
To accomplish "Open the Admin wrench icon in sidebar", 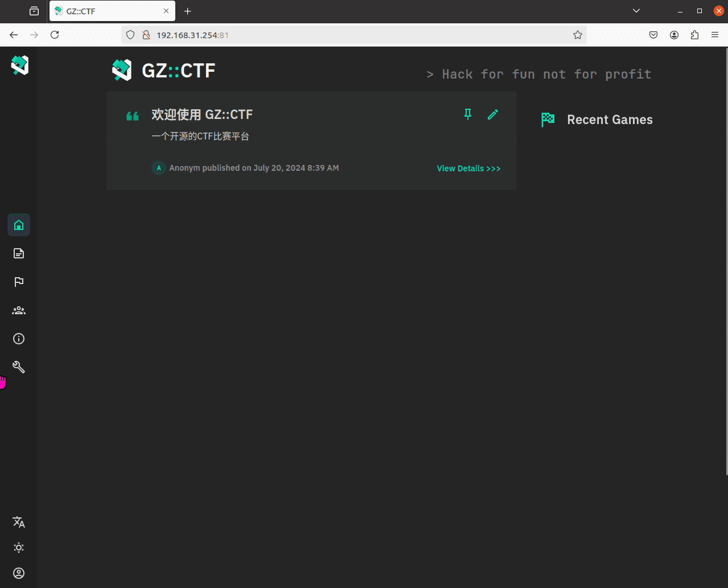I will click(19, 367).
